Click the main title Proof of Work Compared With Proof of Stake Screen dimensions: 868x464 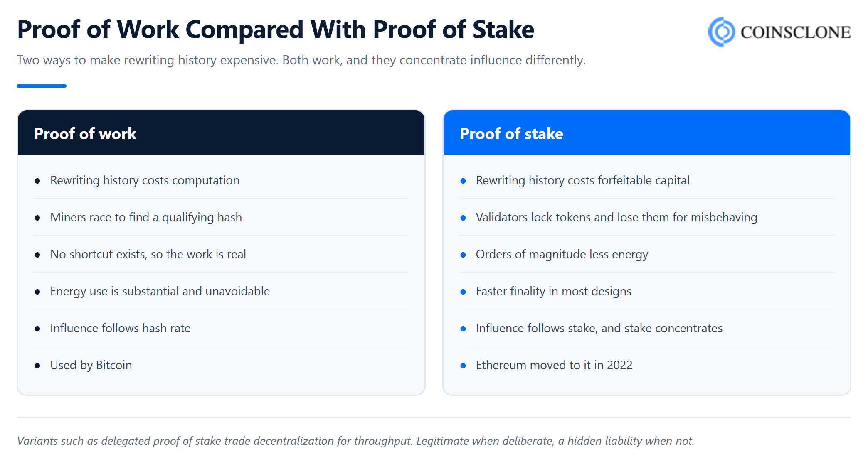click(x=276, y=29)
